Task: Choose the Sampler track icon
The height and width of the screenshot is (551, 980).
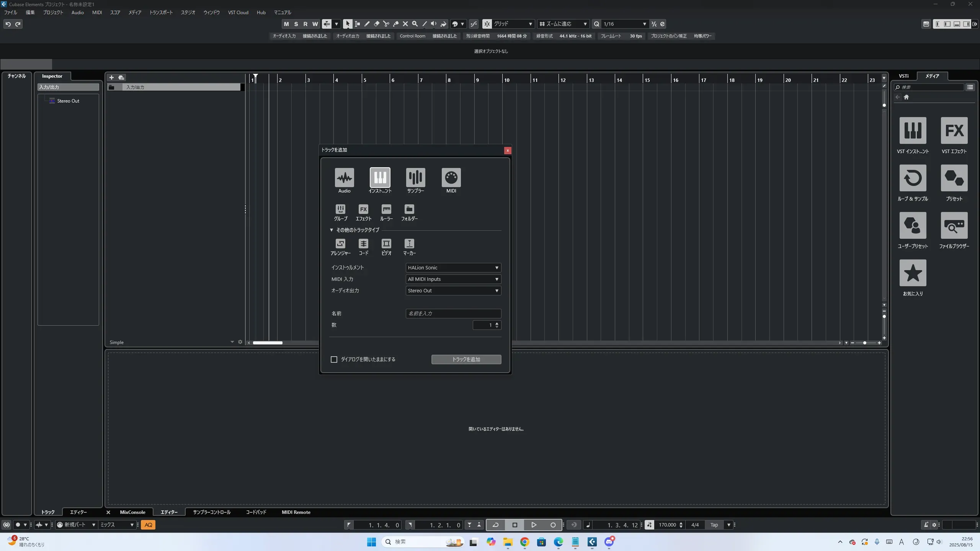Action: (415, 178)
